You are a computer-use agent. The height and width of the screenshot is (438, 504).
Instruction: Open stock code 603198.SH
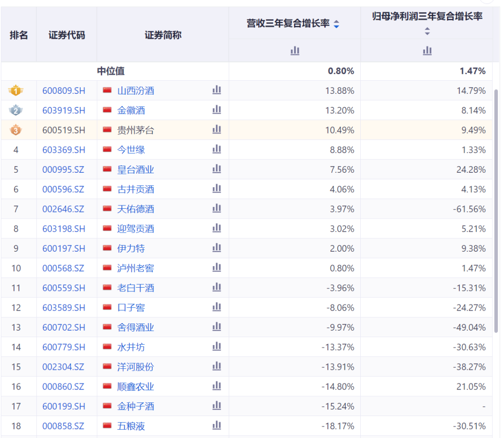[x=63, y=229]
